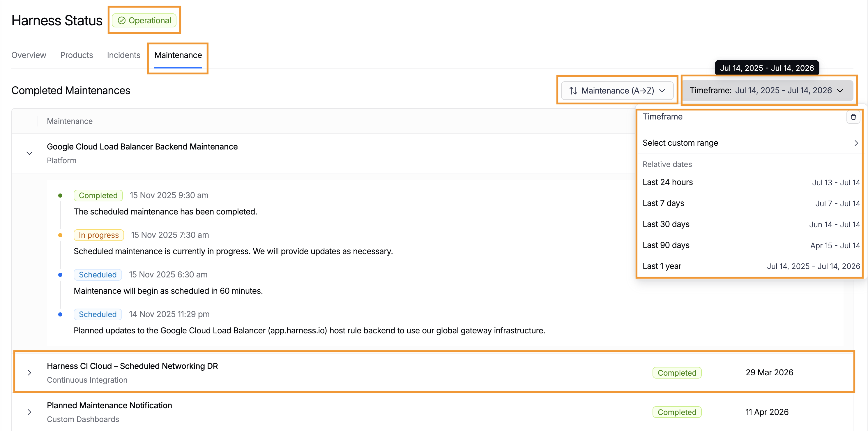This screenshot has width=868, height=431.
Task: Choose Last 24 hours timeframe
Action: 751,182
